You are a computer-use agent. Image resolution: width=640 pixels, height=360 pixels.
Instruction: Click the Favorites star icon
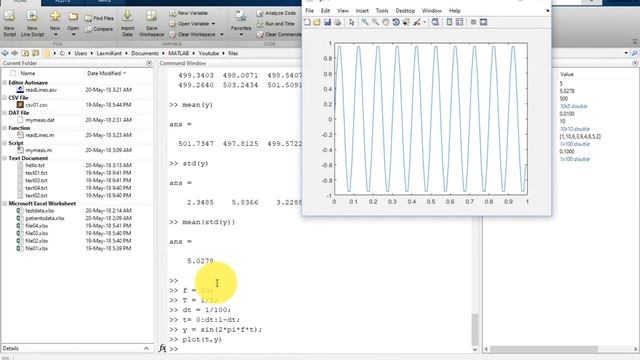tap(240, 16)
